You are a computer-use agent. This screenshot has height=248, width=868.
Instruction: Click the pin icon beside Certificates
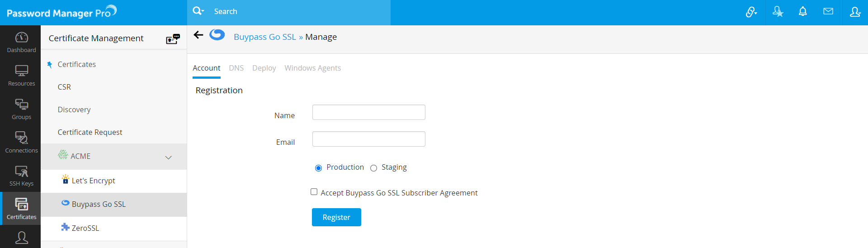tap(50, 65)
